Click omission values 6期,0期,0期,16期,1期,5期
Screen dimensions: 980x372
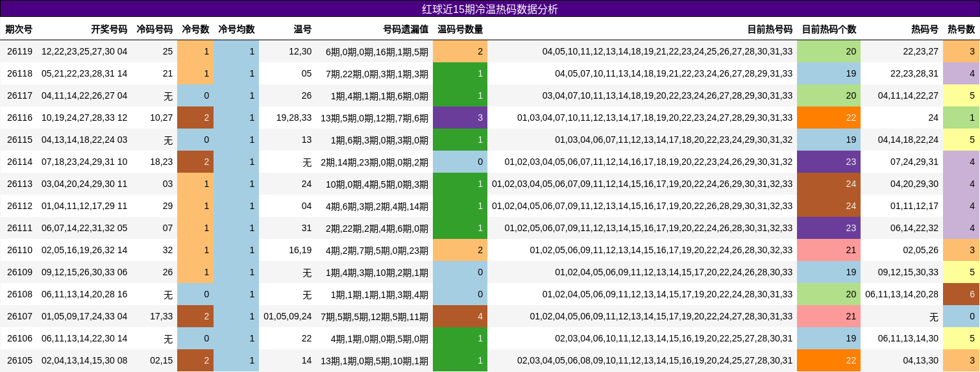(x=377, y=51)
